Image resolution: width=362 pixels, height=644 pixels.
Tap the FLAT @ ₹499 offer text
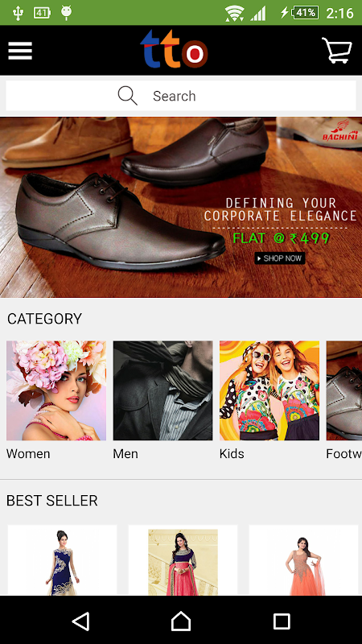281,237
